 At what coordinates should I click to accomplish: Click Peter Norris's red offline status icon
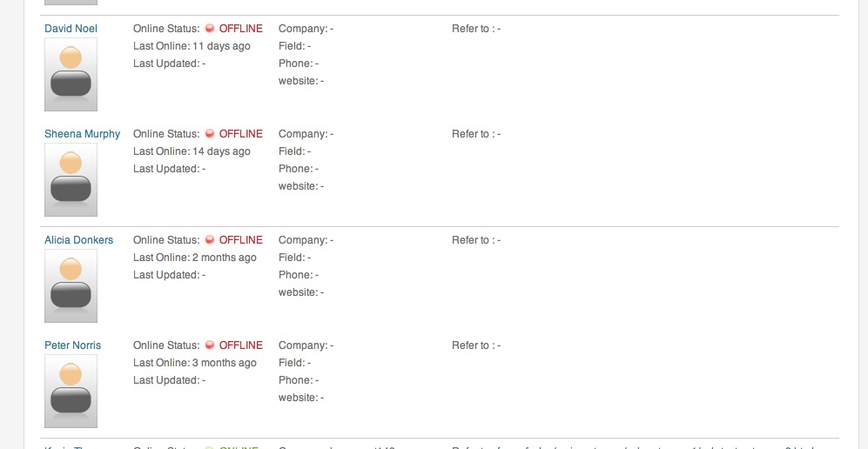click(x=209, y=345)
